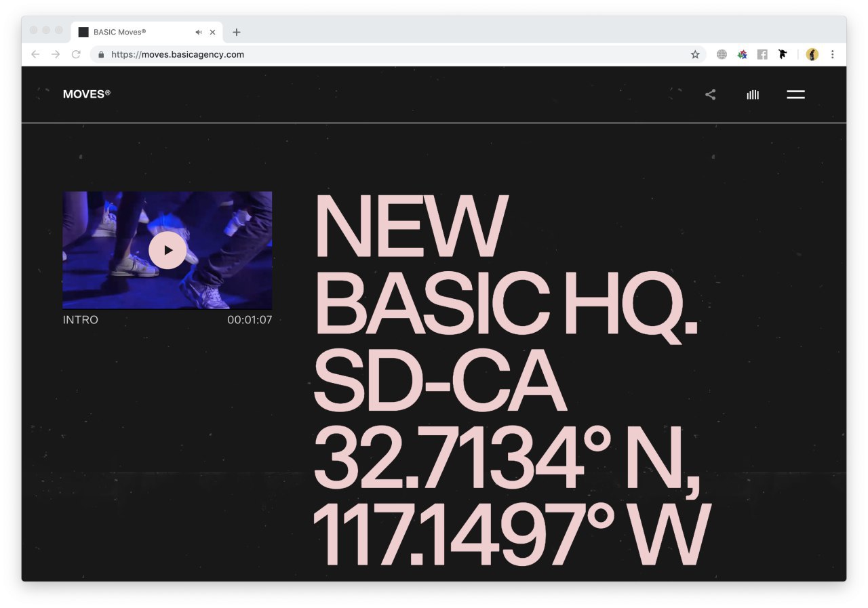The width and height of the screenshot is (868, 608).
Task: Open the hamburger menu
Action: click(795, 95)
